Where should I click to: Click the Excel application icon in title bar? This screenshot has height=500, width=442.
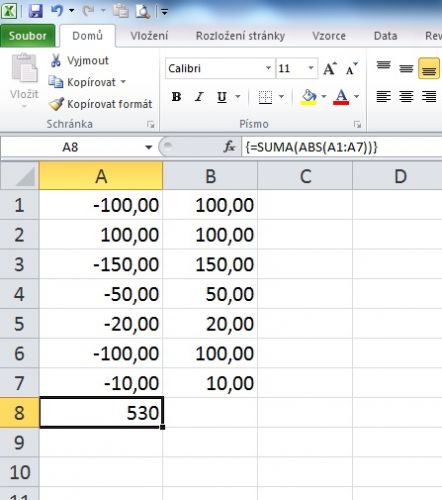click(x=9, y=11)
